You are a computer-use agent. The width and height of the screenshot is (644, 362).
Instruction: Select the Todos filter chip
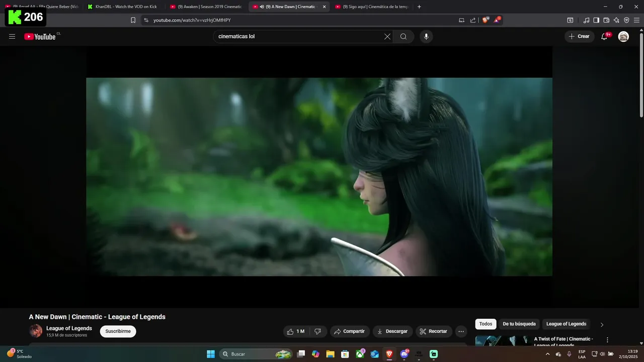pyautogui.click(x=486, y=324)
